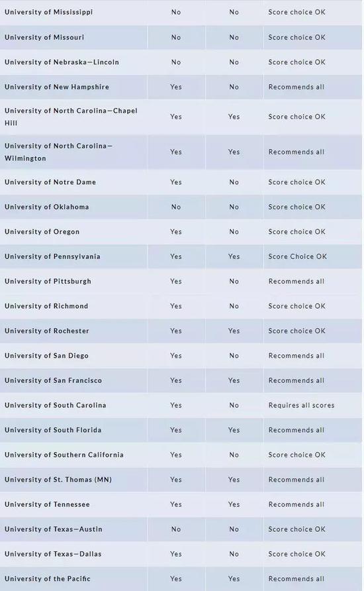Select University of the Pacific name

click(x=48, y=579)
